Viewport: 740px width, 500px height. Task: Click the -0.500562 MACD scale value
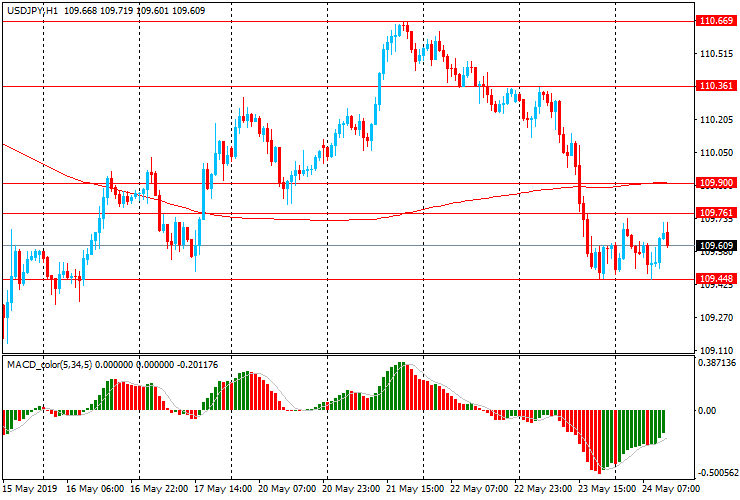pos(717,473)
